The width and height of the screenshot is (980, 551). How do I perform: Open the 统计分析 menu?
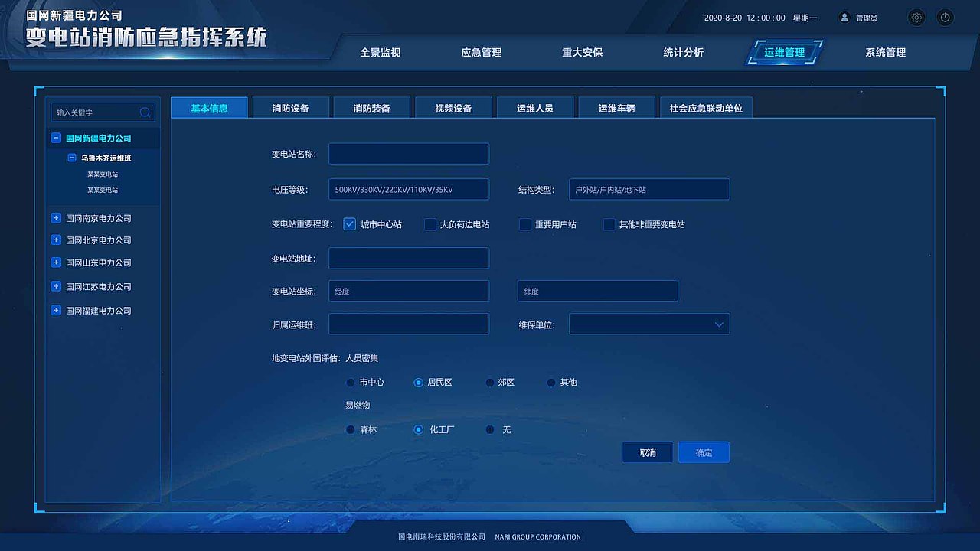683,52
